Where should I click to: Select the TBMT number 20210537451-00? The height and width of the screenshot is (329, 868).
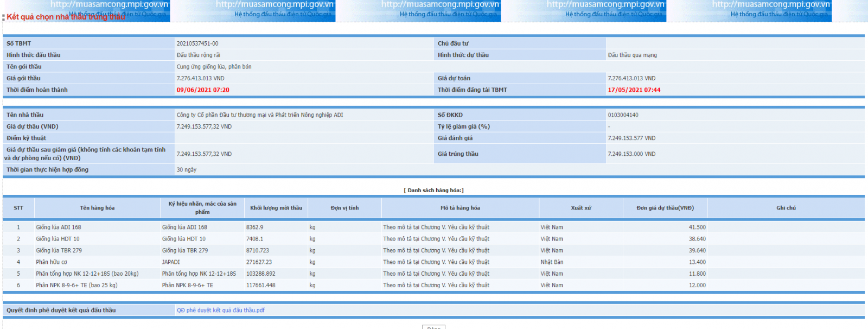click(197, 43)
